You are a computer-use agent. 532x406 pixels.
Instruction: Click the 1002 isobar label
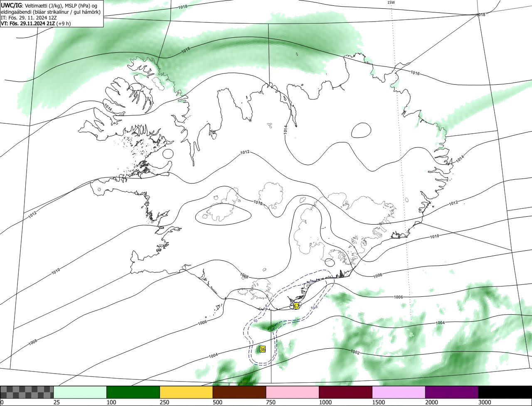coord(355,352)
